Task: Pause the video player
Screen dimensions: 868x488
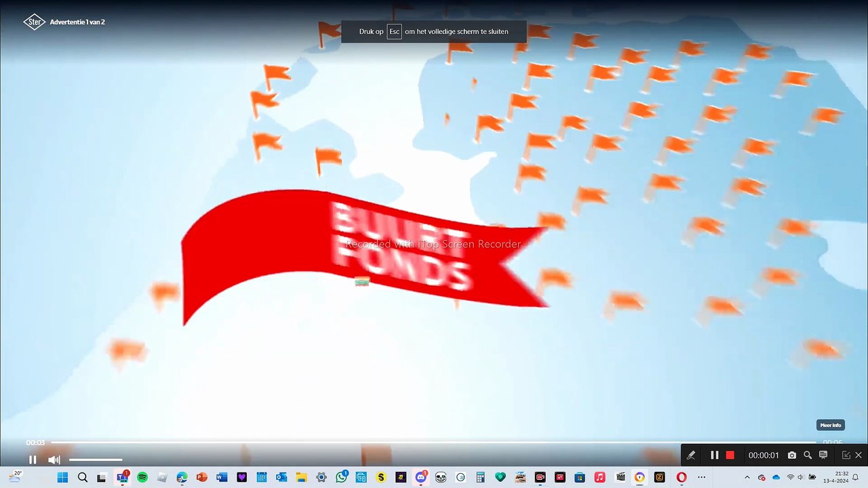Action: tap(33, 460)
